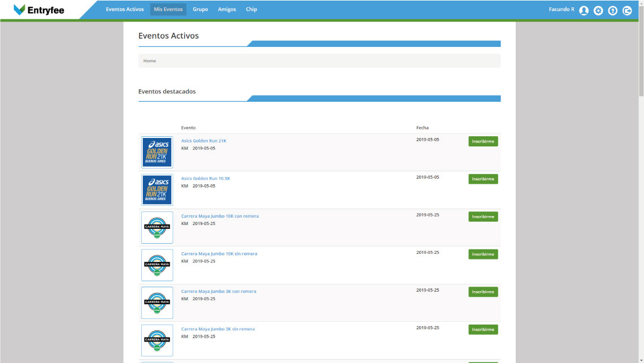
Task: Click the Asics Golden Run 10.5K thumbnail
Action: [157, 190]
